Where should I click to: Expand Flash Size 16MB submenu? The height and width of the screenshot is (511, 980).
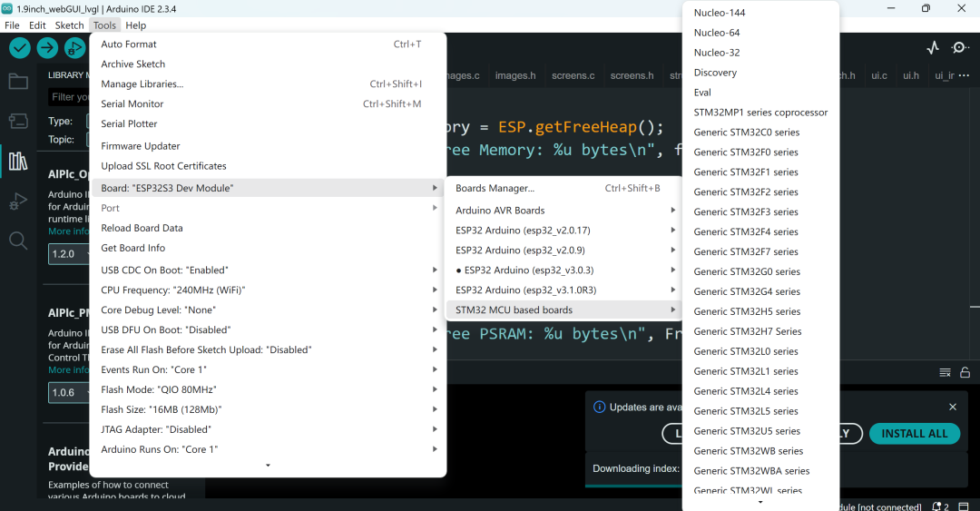point(268,409)
